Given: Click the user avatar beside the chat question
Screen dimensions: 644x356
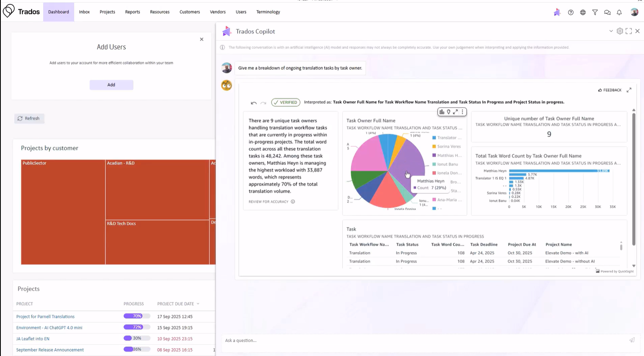Looking at the screenshot, I should tap(227, 68).
